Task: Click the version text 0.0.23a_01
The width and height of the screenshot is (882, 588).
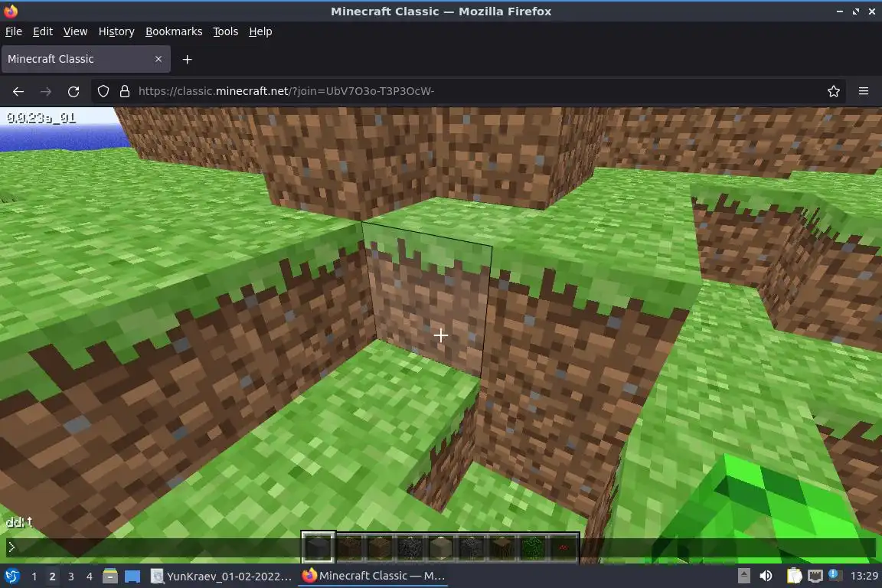Action: (x=41, y=118)
